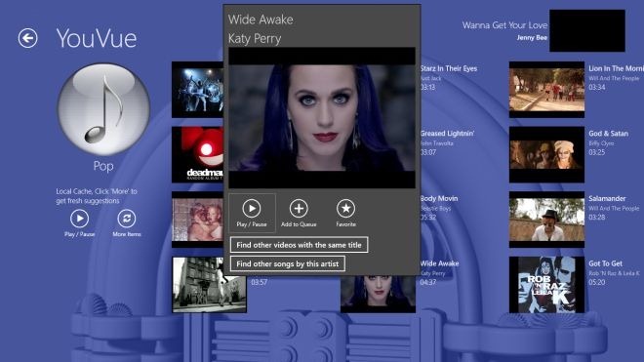
Task: Select the Body Movin Beastie Boys entry
Action: (439, 208)
